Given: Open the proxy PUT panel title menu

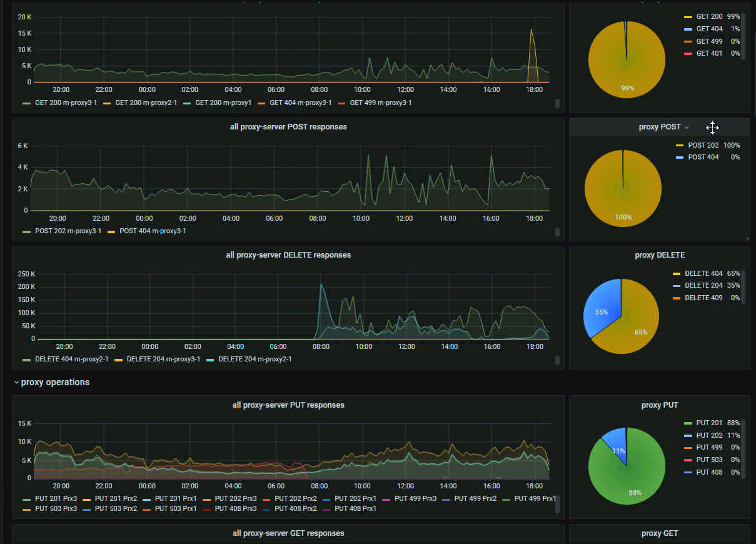Looking at the screenshot, I should tap(660, 405).
